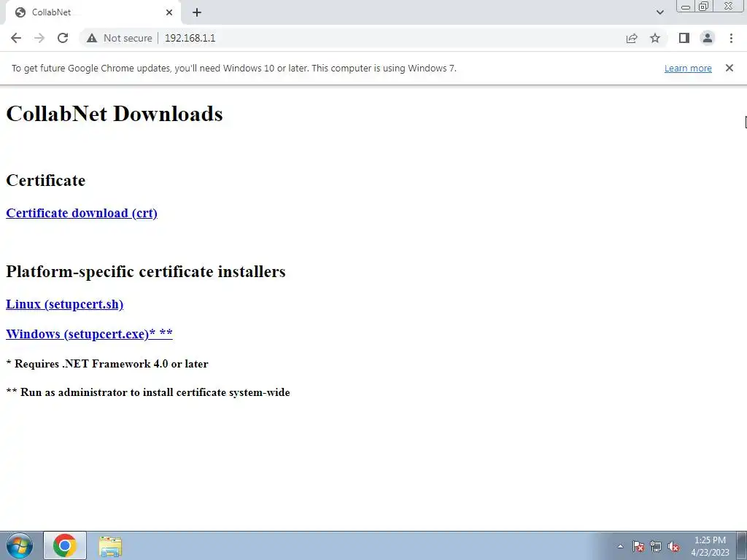This screenshot has width=747, height=560.
Task: Click the Certificate section heading
Action: pos(46,181)
